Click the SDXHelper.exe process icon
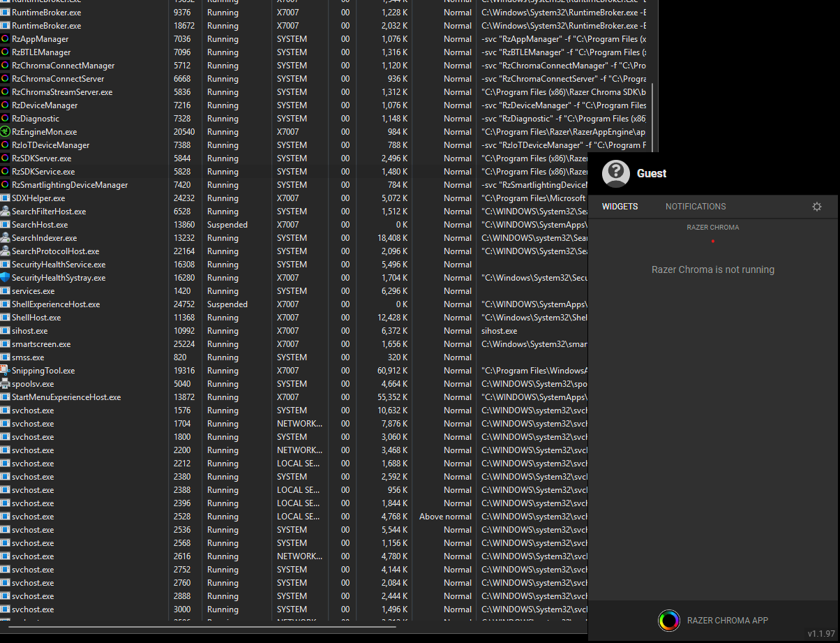 (x=6, y=198)
